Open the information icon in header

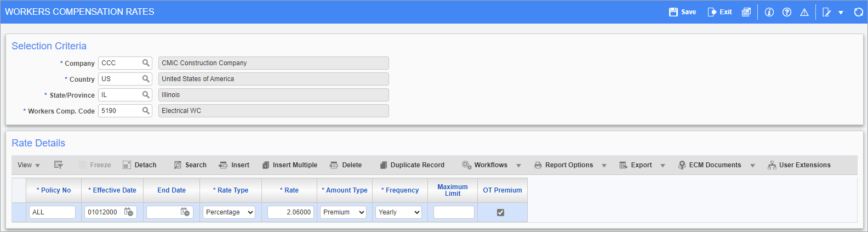[769, 12]
